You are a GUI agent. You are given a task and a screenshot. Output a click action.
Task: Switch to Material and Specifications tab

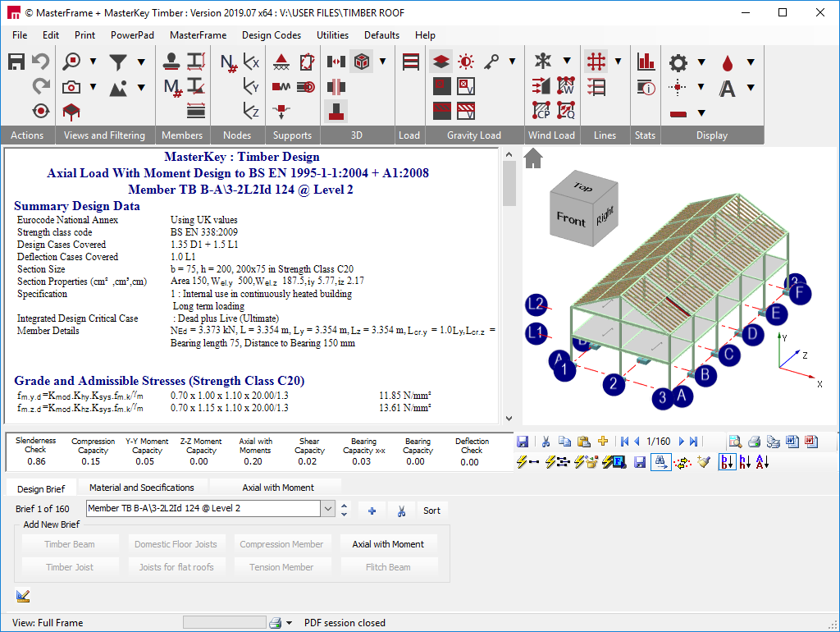[x=141, y=488]
